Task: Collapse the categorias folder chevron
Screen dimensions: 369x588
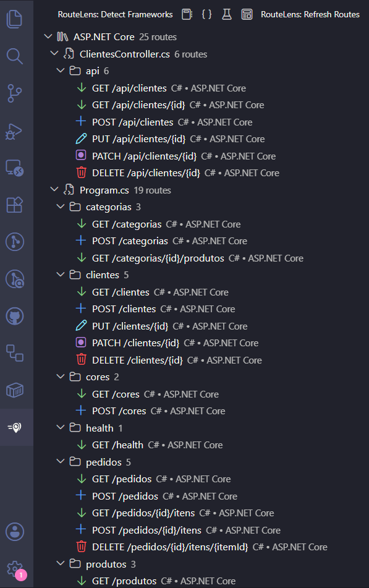Action: 61,207
